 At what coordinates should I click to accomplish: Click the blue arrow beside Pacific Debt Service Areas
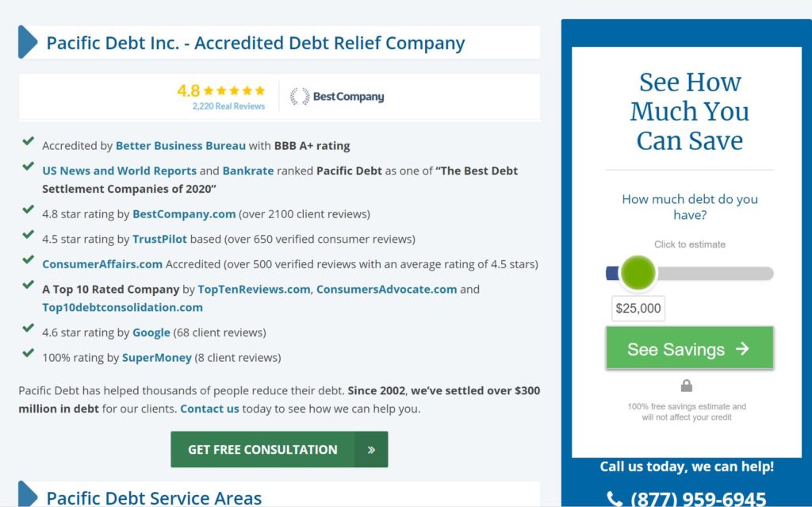tap(28, 494)
